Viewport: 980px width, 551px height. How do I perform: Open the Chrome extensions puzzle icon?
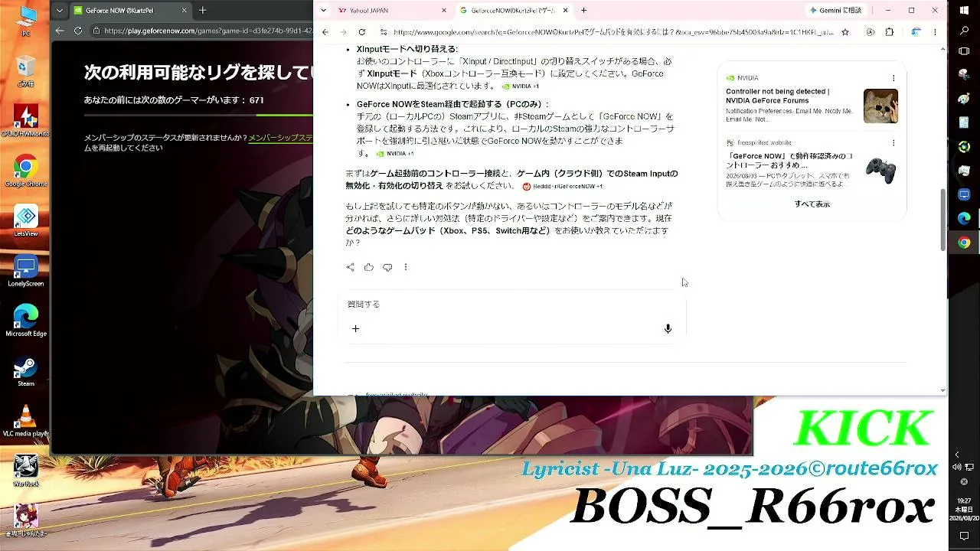pyautogui.click(x=889, y=32)
